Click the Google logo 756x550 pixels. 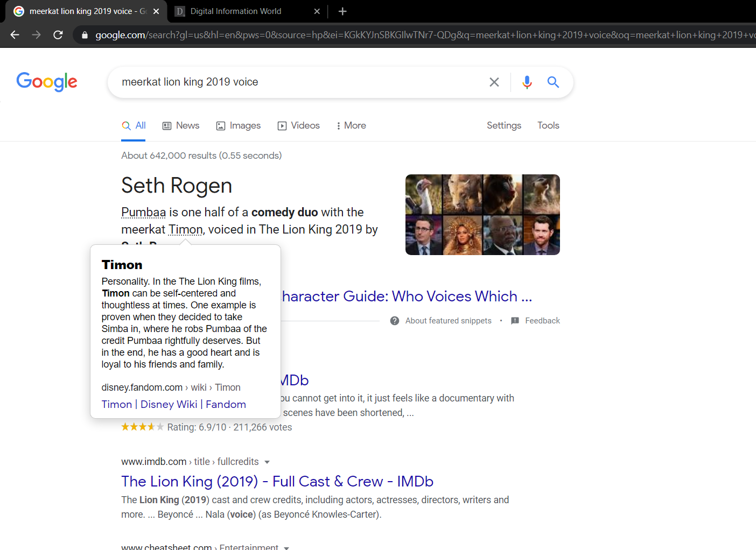pos(47,82)
